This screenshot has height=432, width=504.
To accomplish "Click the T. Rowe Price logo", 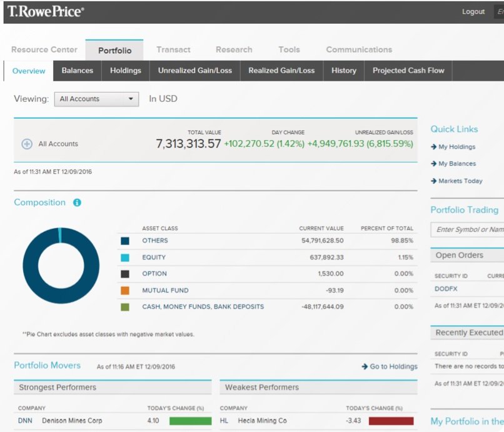I will [x=46, y=11].
